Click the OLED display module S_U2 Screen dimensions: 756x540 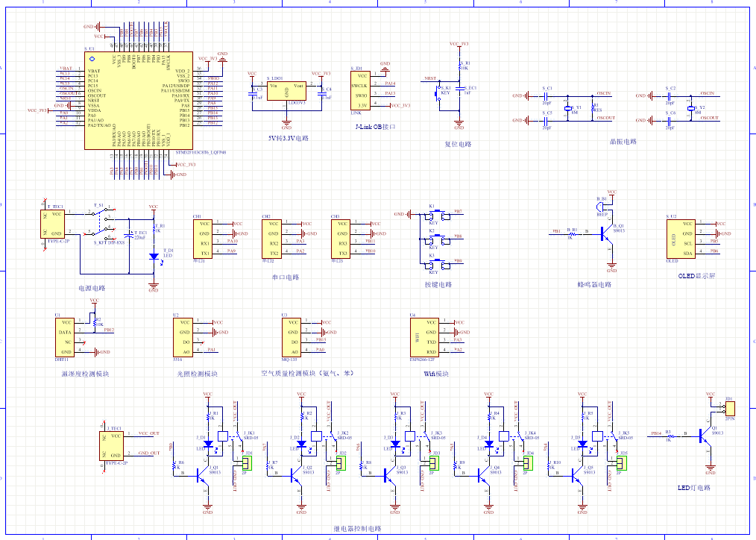click(x=681, y=238)
